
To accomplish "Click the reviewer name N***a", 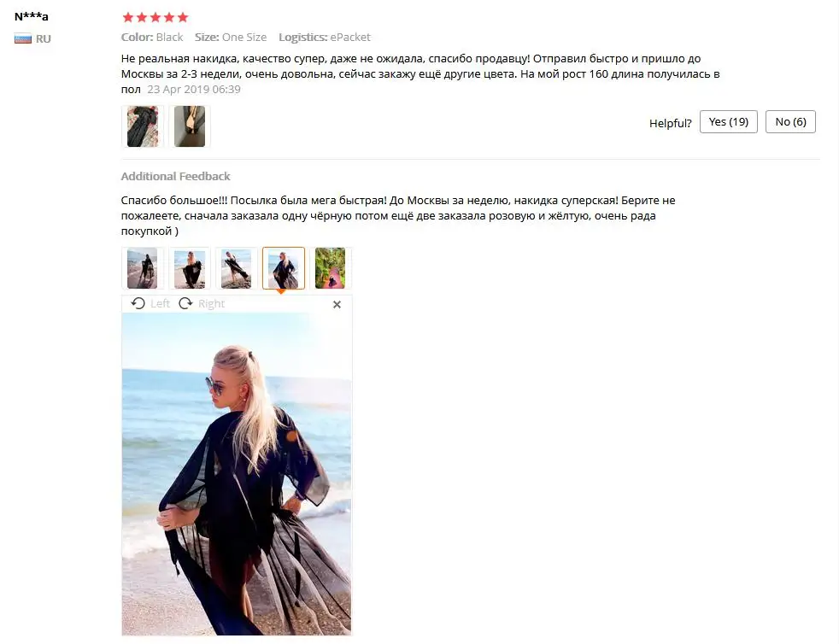I will click(31, 16).
